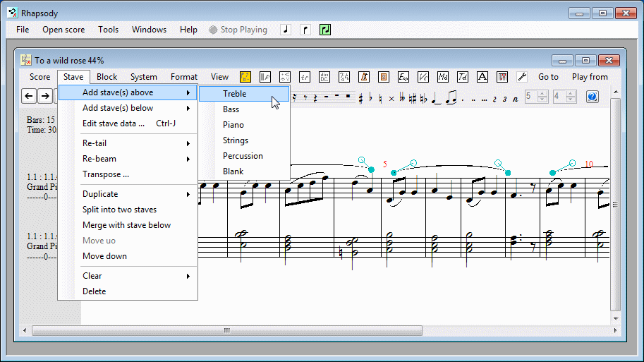
Task: Toggle the yellow highlighted note entry icon
Action: (x=245, y=77)
